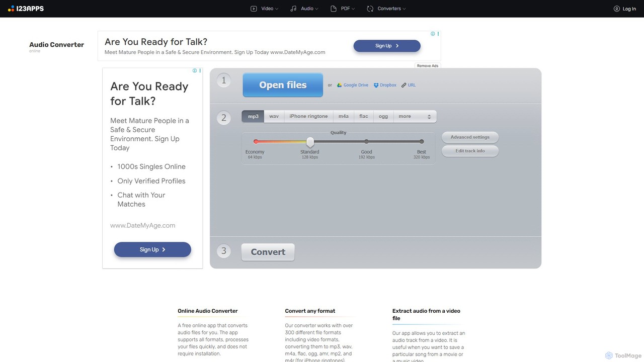This screenshot has width=644, height=362.
Task: Click 'Are You Ready for Talk?' banner headline
Action: pyautogui.click(x=156, y=42)
